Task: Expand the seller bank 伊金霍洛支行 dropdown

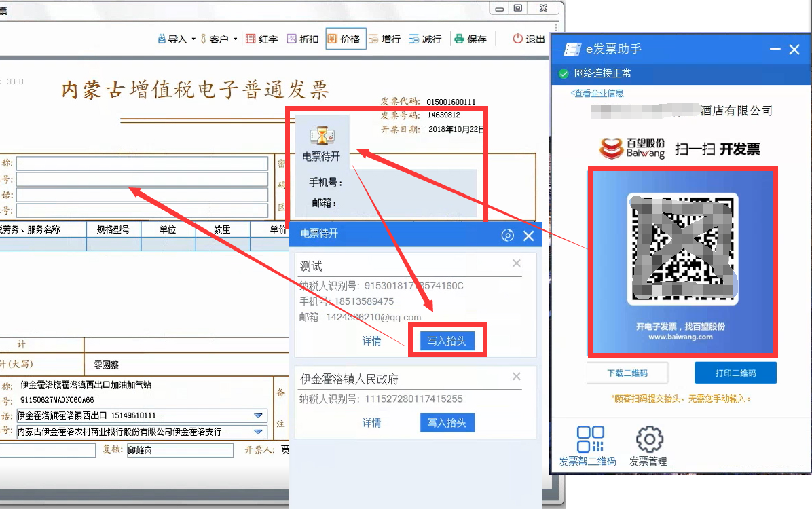Action: point(258,432)
